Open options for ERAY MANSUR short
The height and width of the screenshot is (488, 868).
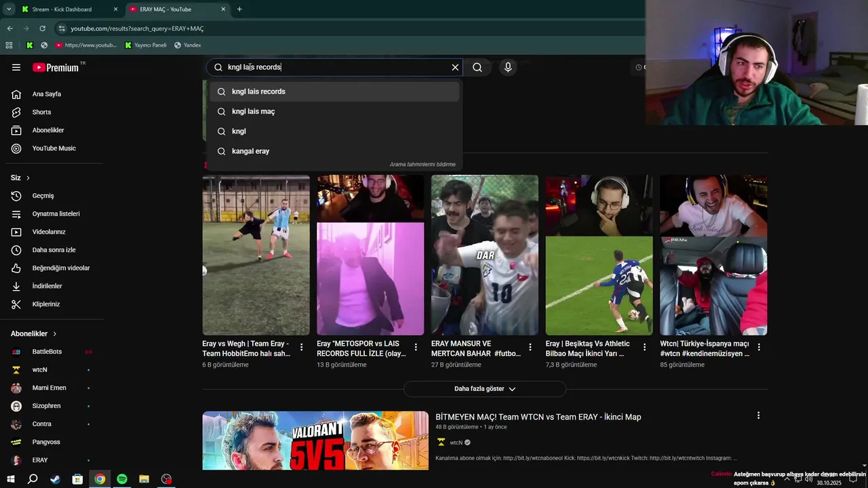530,347
